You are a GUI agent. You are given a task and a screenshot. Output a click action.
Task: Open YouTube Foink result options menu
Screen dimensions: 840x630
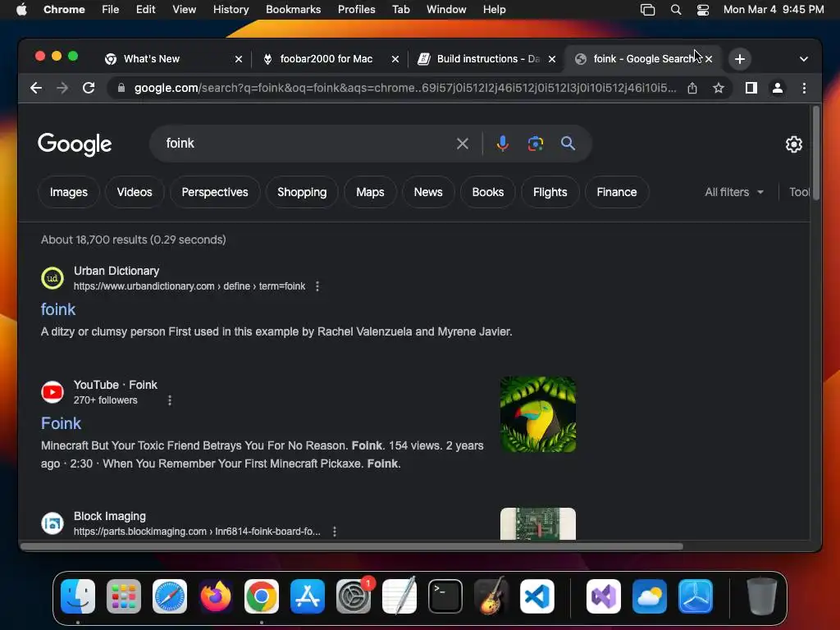[x=169, y=400]
